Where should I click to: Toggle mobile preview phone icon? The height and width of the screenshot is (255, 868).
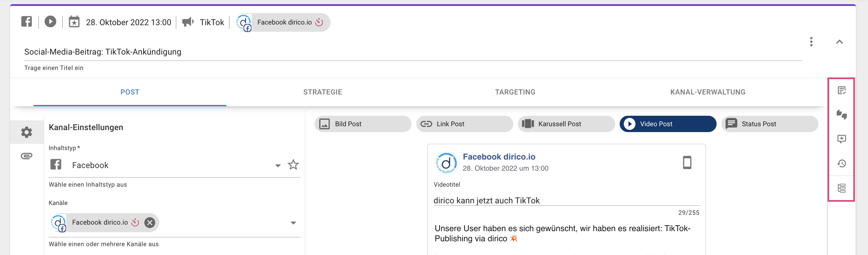tap(687, 162)
